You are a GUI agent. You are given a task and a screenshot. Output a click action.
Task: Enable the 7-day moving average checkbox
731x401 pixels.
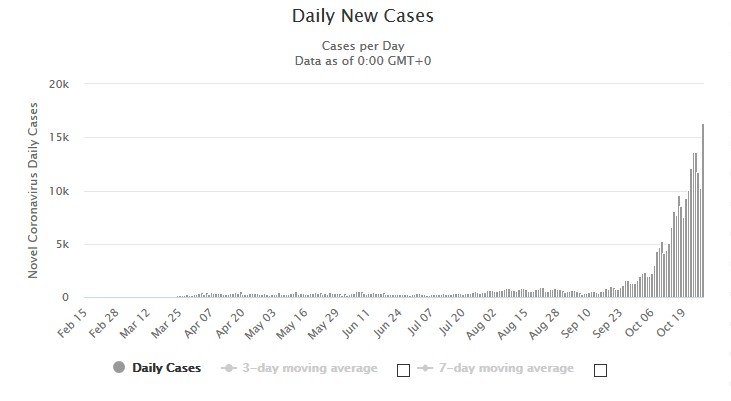[x=600, y=370]
